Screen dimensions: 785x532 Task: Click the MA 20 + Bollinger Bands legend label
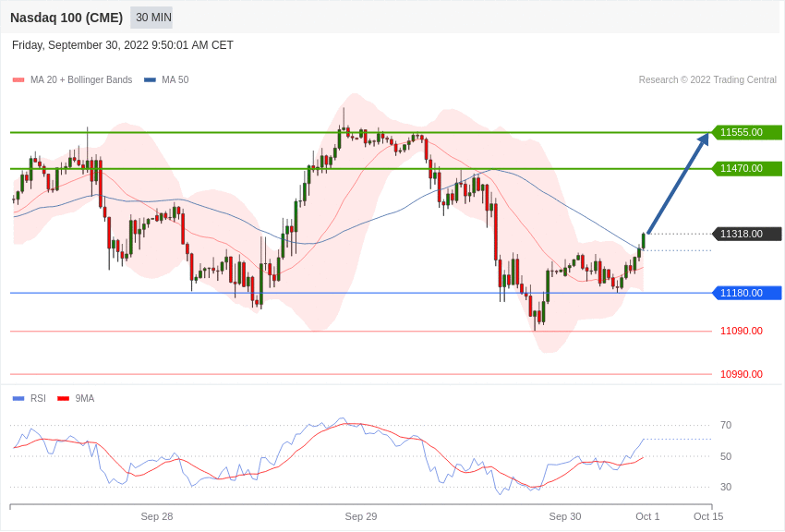point(81,79)
